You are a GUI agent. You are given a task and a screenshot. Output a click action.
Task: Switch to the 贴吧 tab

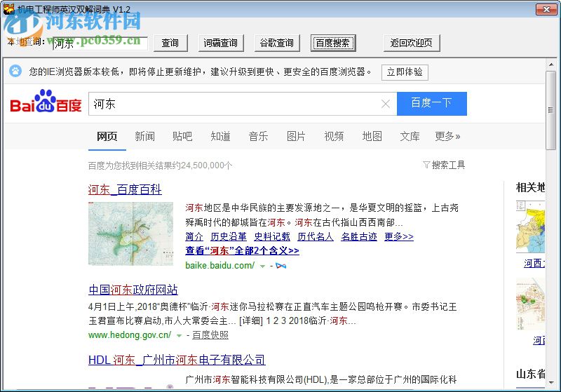tap(182, 136)
